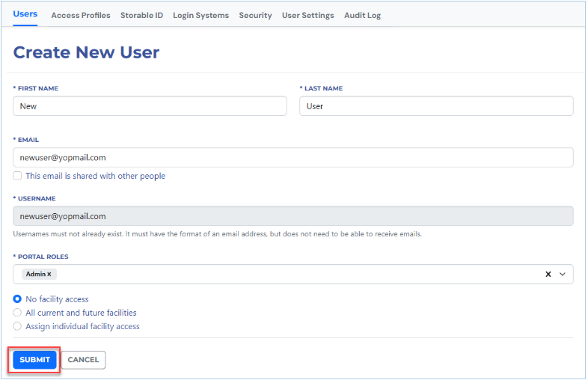588x380 pixels.
Task: Clear all selected portal roles
Action: (548, 275)
